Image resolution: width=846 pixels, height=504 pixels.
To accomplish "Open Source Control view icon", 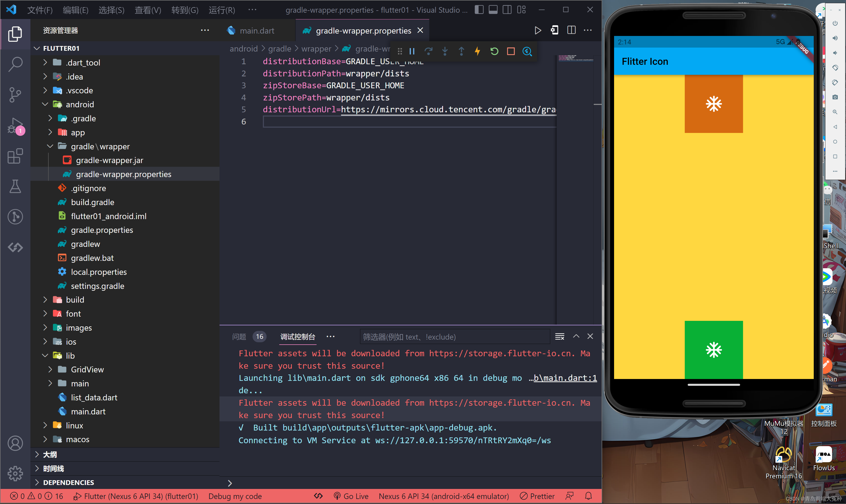I will pyautogui.click(x=15, y=94).
